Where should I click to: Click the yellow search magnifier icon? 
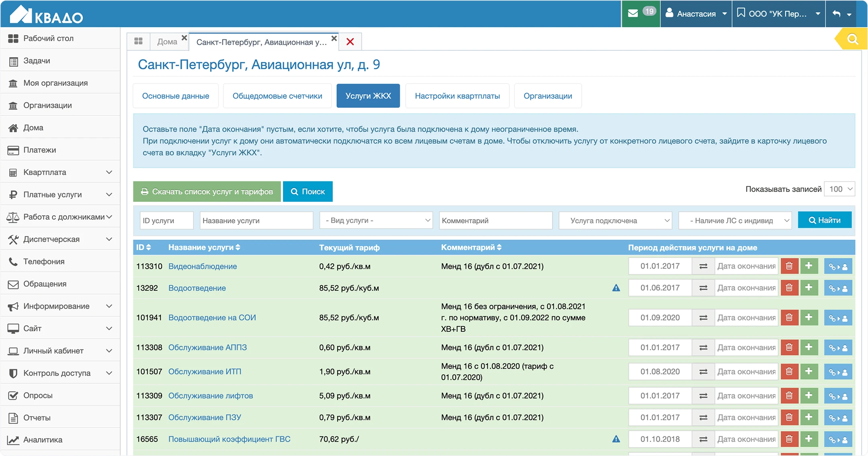click(x=852, y=39)
